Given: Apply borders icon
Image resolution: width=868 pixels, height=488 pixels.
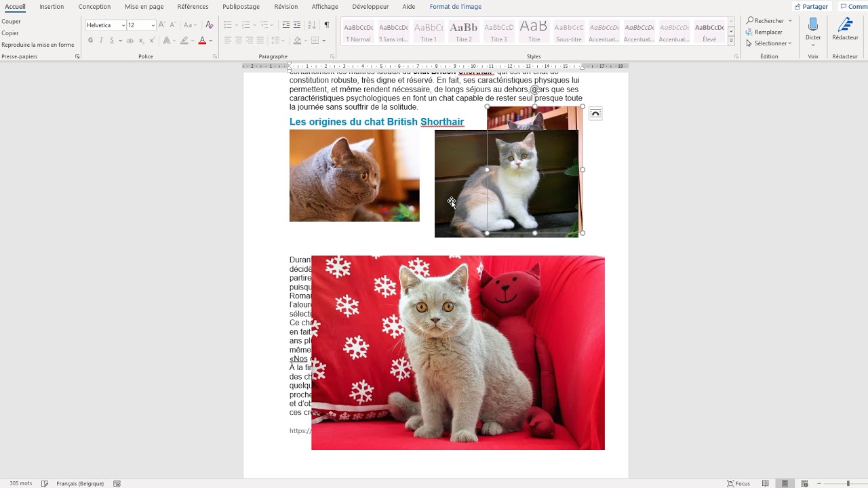Looking at the screenshot, I should click(x=315, y=41).
